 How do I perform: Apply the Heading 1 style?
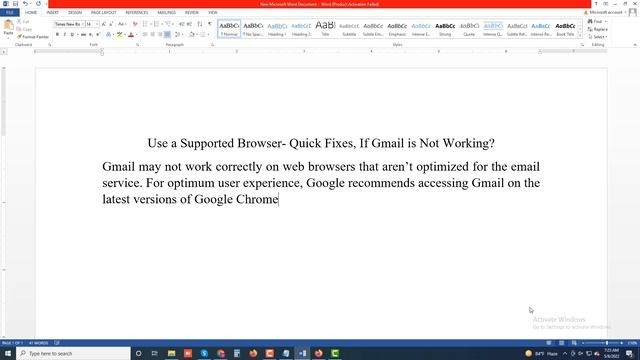pos(277,29)
